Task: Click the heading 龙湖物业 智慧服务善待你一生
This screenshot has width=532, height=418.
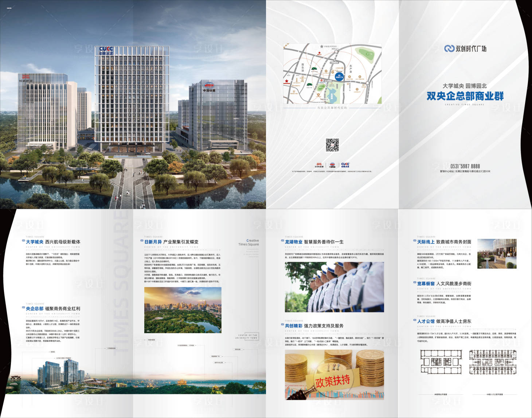Action: pyautogui.click(x=314, y=242)
